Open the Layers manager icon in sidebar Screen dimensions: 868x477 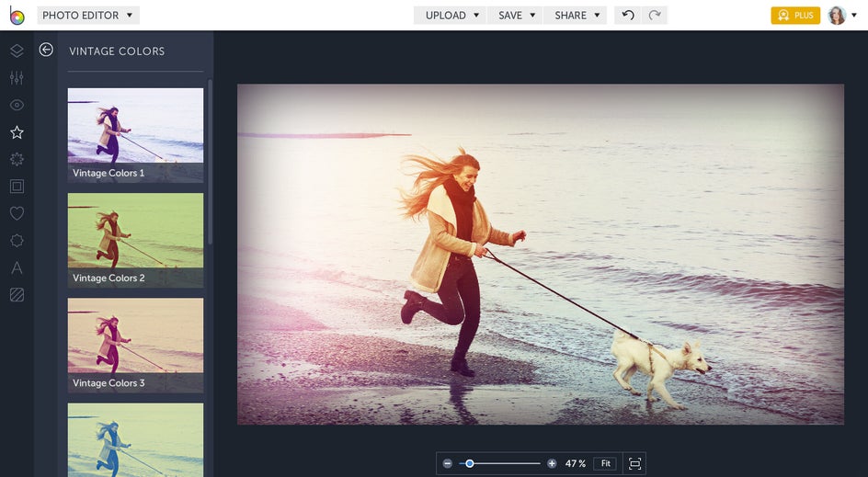(x=17, y=51)
